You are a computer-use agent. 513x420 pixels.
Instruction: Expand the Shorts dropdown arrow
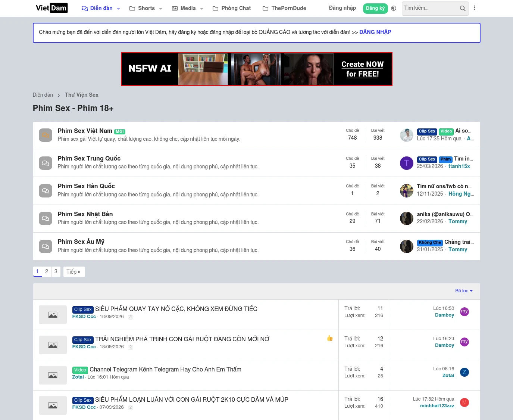[x=161, y=9]
